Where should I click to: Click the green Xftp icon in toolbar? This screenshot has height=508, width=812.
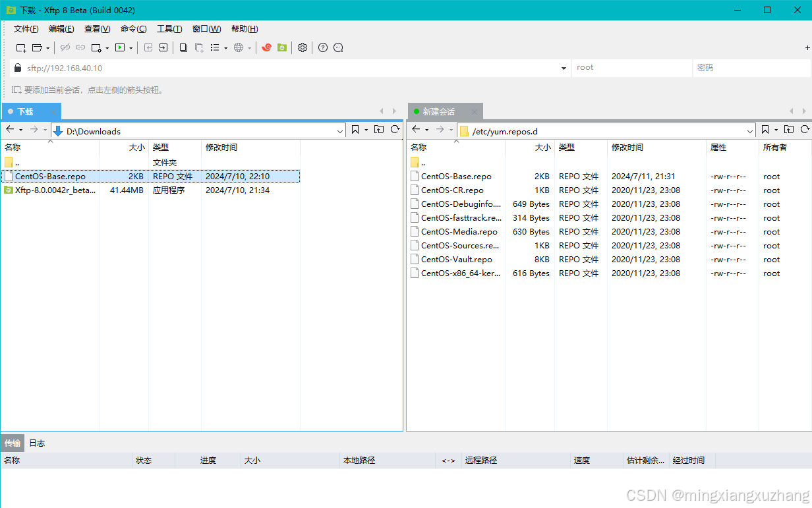282,47
